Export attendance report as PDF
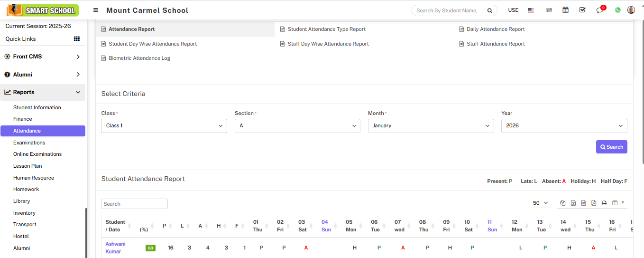 pos(594,203)
